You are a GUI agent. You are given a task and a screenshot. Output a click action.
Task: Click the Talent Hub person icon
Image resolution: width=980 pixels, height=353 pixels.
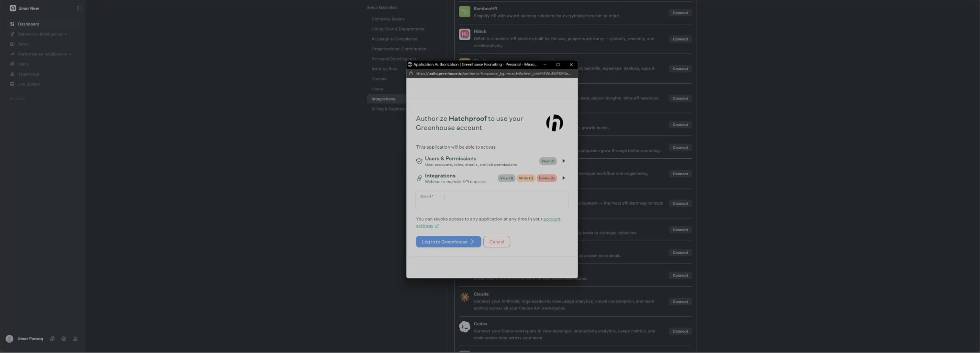coord(12,74)
